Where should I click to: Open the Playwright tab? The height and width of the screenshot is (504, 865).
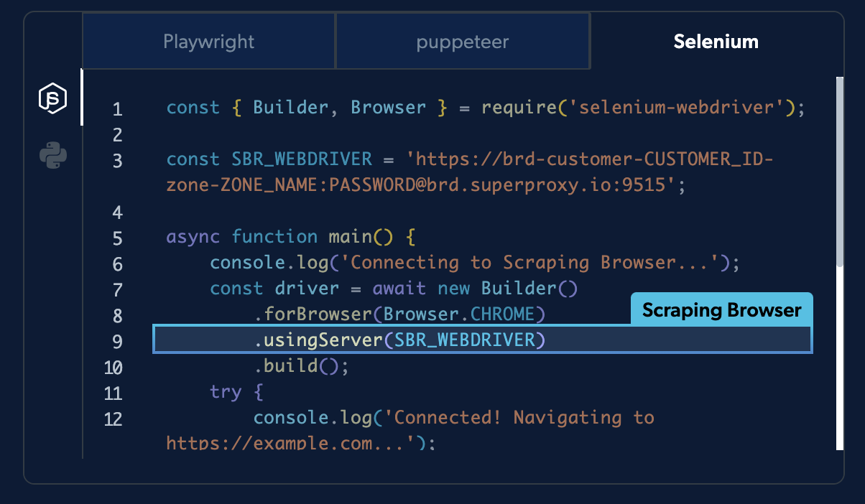click(208, 41)
